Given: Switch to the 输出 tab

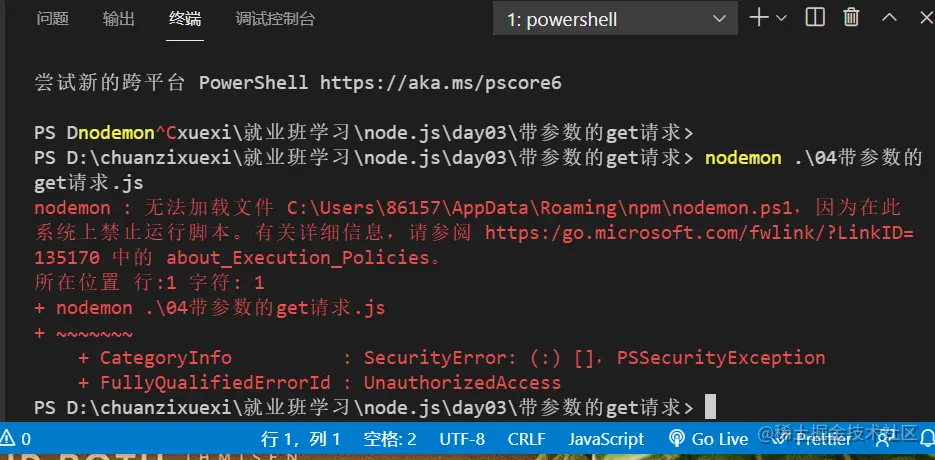Looking at the screenshot, I should click(x=118, y=19).
